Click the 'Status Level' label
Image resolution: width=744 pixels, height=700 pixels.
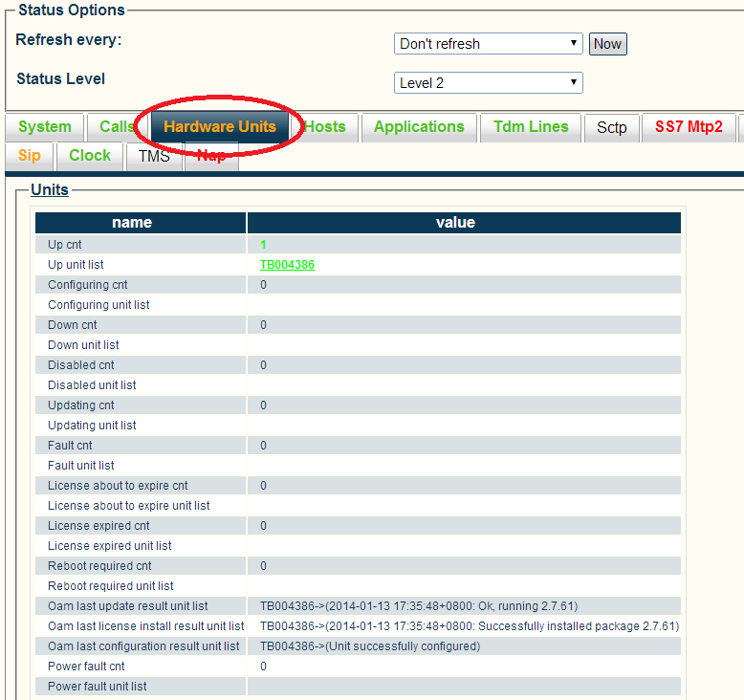[61, 78]
